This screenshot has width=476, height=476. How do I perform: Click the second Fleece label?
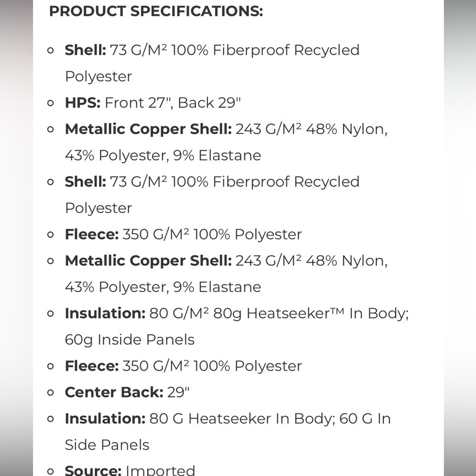(92, 366)
